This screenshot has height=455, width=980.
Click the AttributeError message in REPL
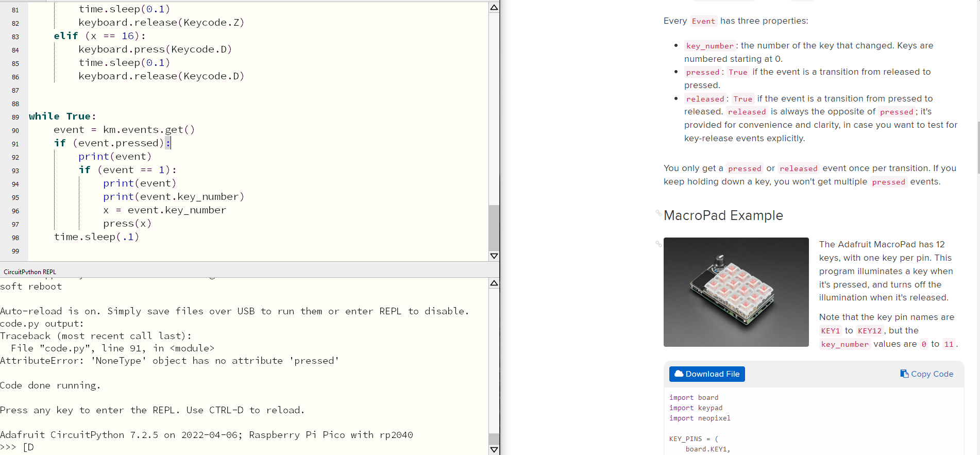(x=170, y=361)
